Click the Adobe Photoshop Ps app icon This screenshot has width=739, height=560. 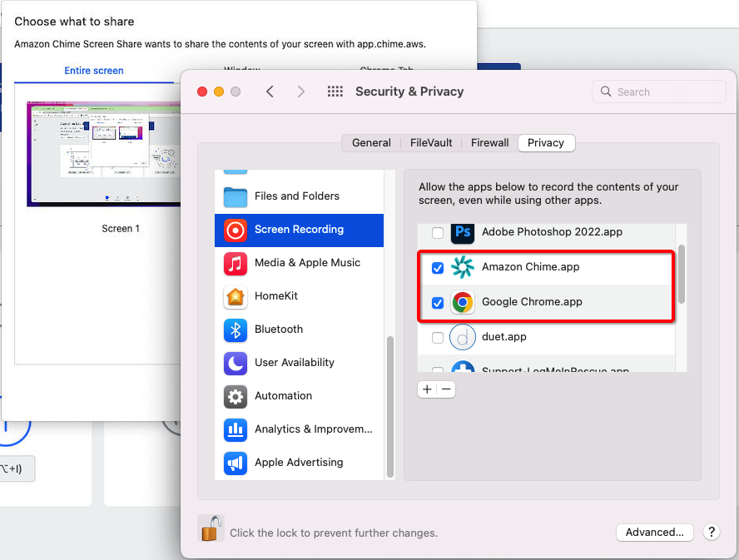coord(463,232)
